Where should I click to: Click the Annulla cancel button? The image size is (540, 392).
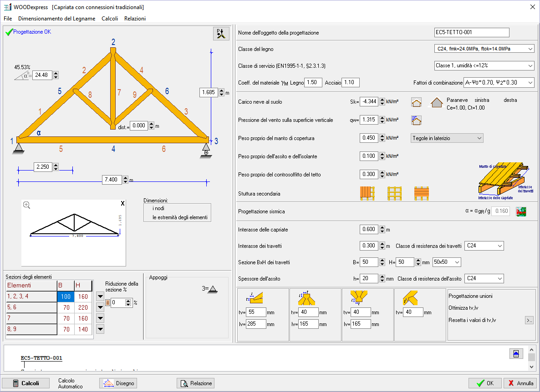pyautogui.click(x=521, y=383)
